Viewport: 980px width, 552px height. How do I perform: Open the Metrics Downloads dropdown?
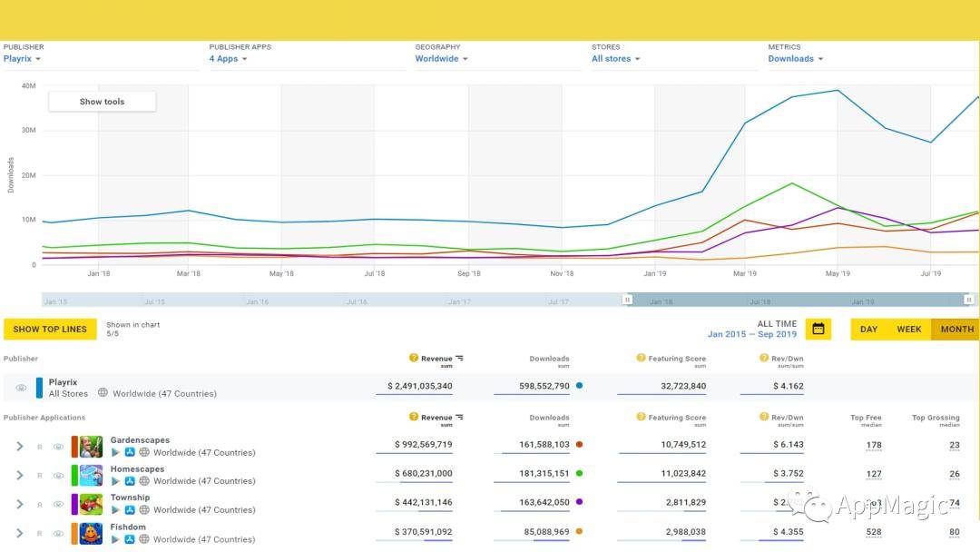point(796,59)
